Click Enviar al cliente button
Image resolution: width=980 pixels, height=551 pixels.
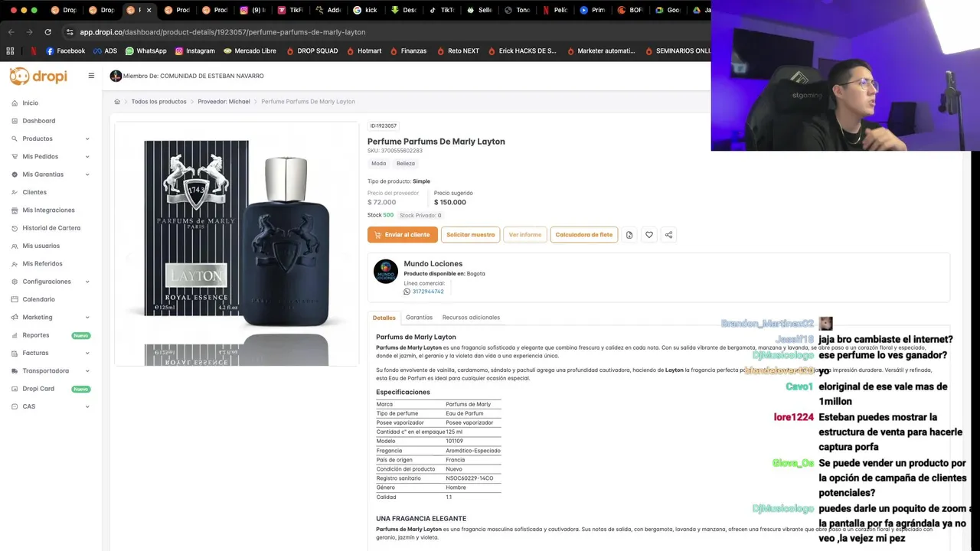coord(402,235)
